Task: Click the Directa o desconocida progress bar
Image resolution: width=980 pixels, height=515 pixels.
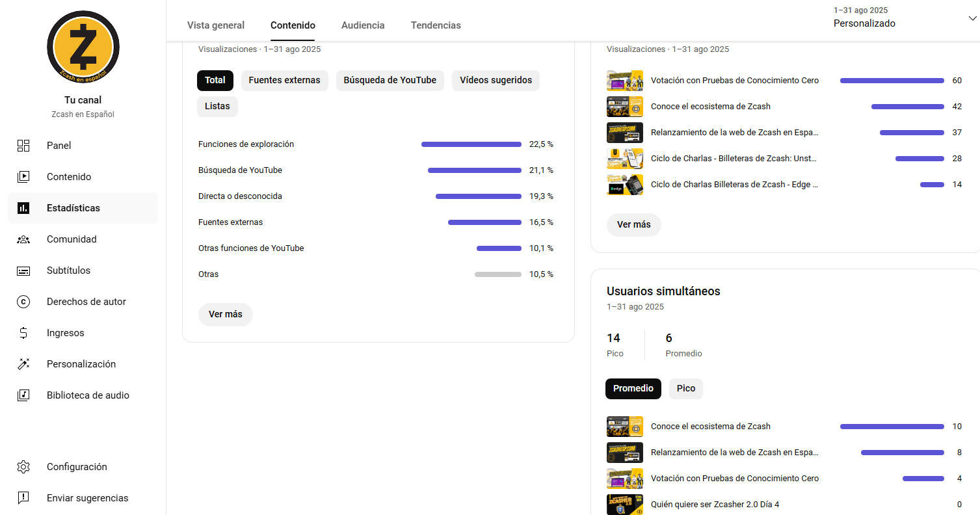Action: click(479, 196)
